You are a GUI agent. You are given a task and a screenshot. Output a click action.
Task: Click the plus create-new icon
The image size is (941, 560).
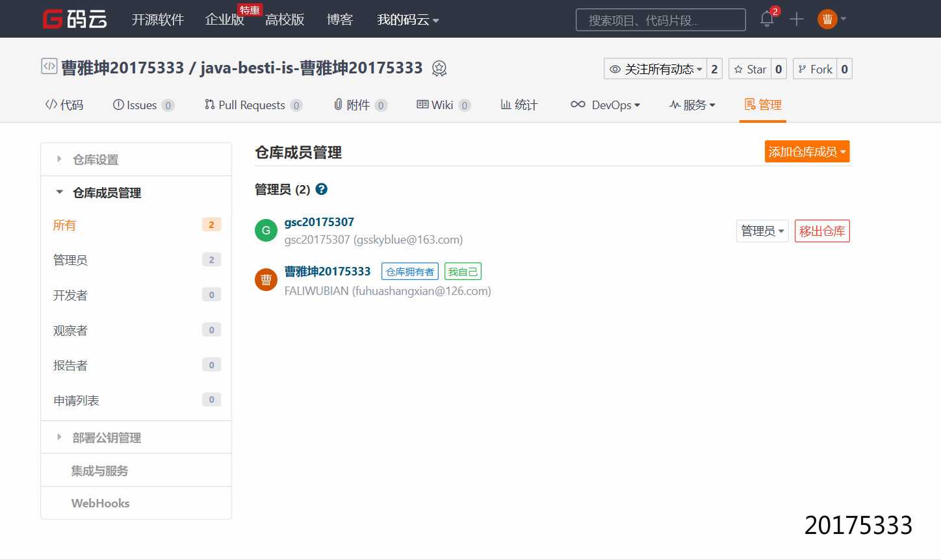click(x=797, y=19)
